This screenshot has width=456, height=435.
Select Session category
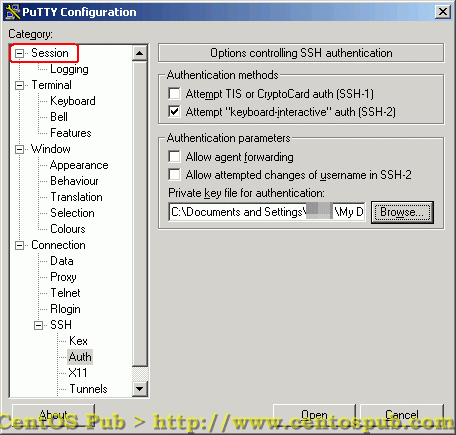point(50,53)
